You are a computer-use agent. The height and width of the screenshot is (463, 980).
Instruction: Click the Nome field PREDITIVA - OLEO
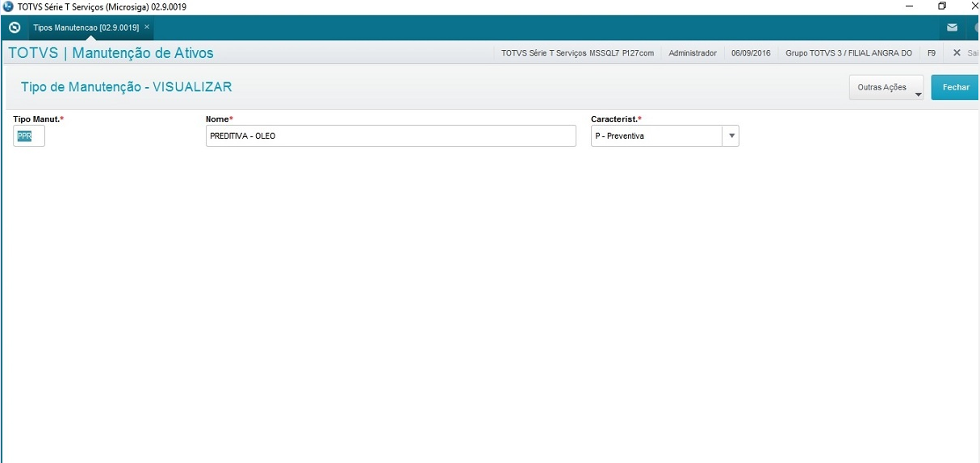391,136
